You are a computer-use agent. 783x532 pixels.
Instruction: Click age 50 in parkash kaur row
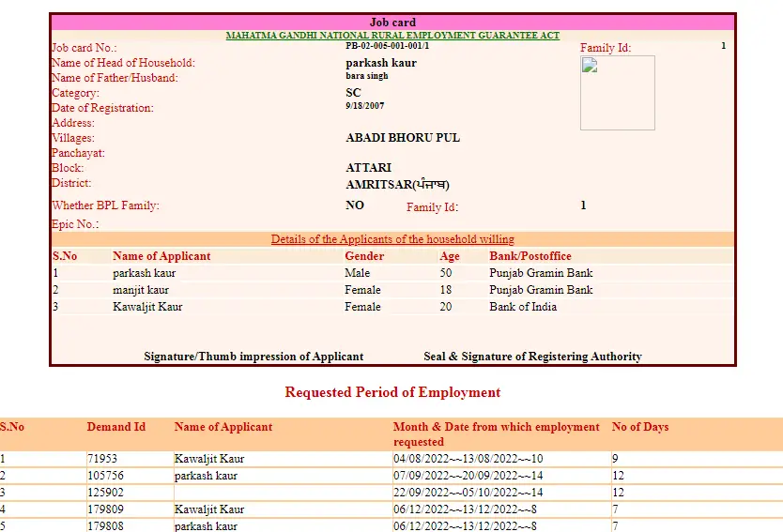pyautogui.click(x=445, y=273)
